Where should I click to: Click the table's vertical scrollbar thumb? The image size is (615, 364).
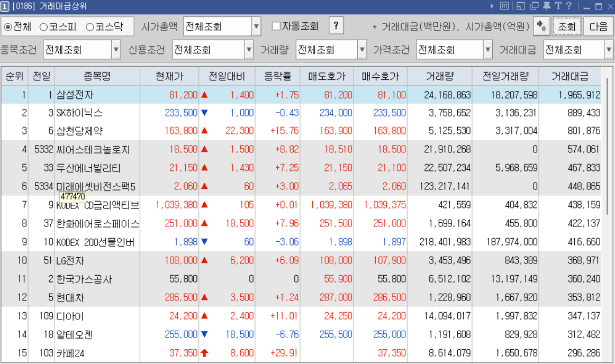point(608,146)
